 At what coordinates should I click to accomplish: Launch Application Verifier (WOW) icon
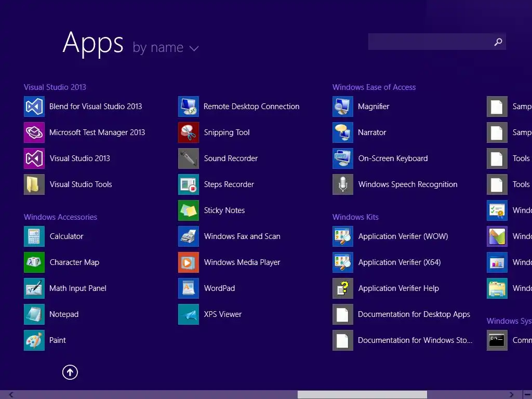[343, 236]
